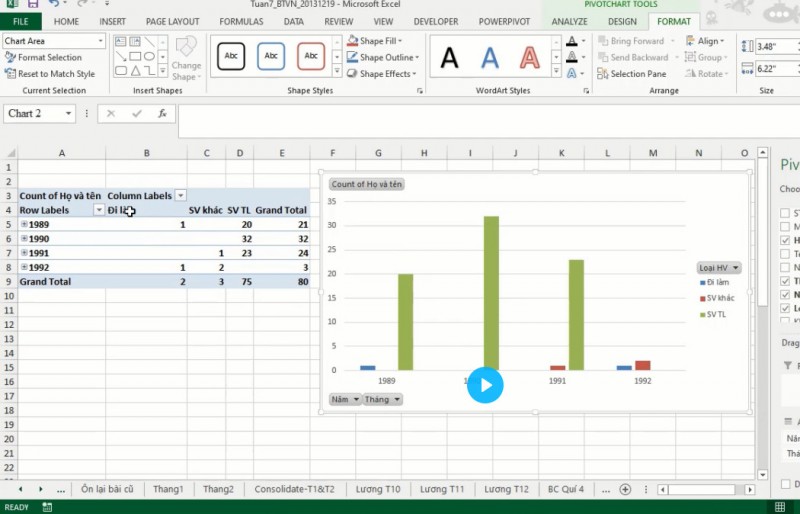The height and width of the screenshot is (514, 800).
Task: Open the Chart Area element dropdown
Action: (101, 41)
